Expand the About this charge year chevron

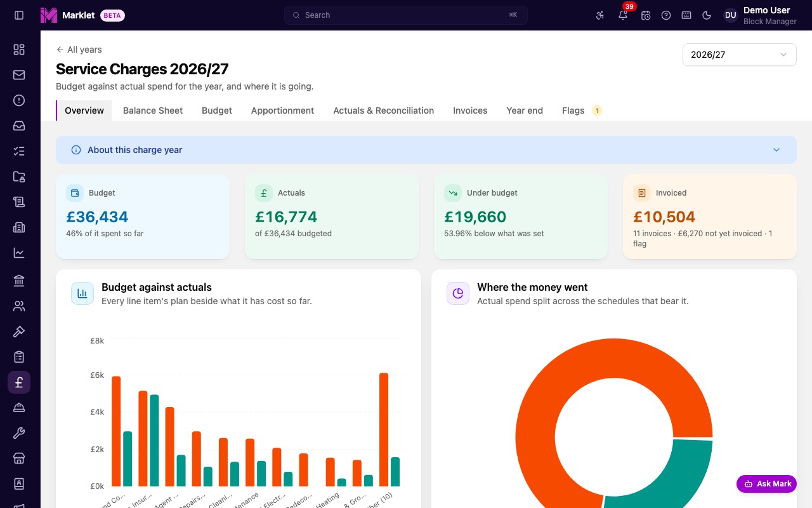776,150
